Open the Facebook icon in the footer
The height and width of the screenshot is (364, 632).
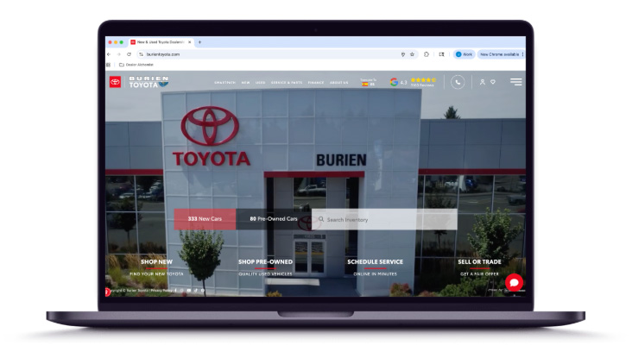tap(175, 291)
